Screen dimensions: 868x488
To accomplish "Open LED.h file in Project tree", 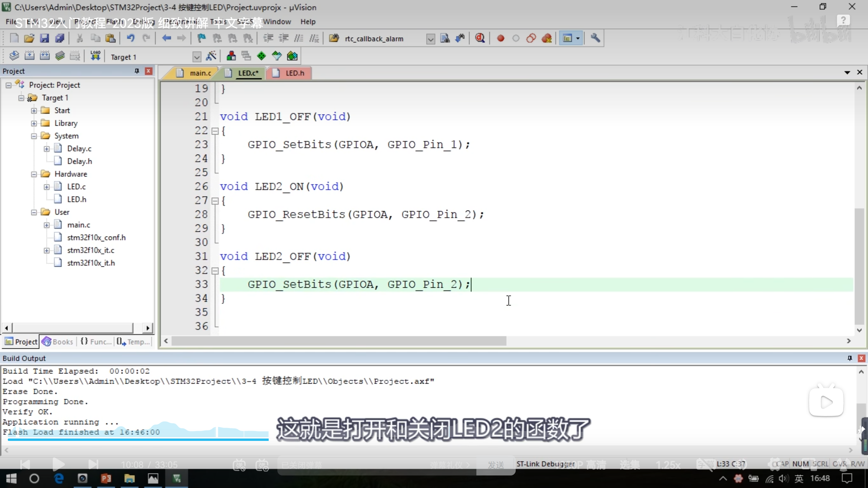I will [77, 199].
